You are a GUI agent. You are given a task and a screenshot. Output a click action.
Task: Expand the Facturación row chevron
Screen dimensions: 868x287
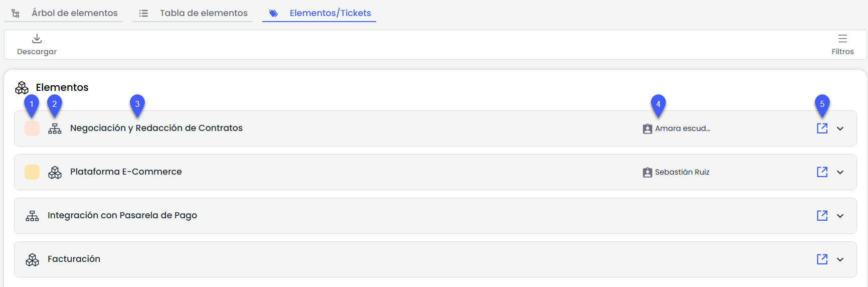pos(840,259)
